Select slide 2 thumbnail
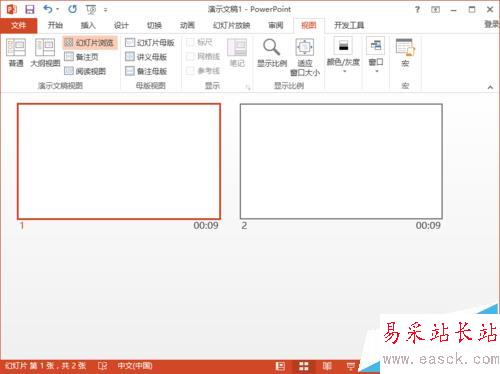Image resolution: width=500 pixels, height=374 pixels. 341,161
